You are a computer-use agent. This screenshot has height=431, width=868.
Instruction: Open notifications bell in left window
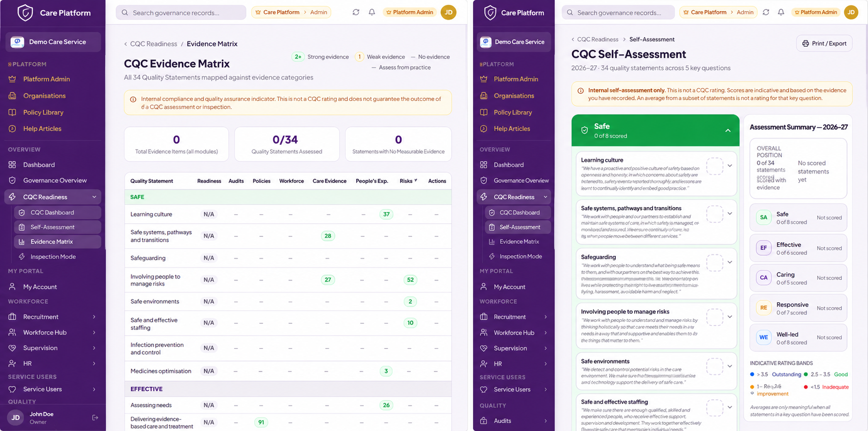point(372,12)
